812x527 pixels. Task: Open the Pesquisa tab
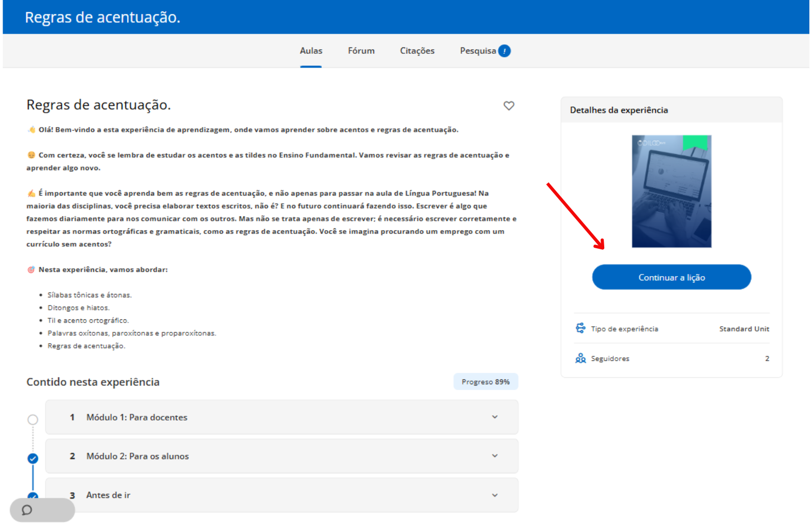pyautogui.click(x=478, y=51)
